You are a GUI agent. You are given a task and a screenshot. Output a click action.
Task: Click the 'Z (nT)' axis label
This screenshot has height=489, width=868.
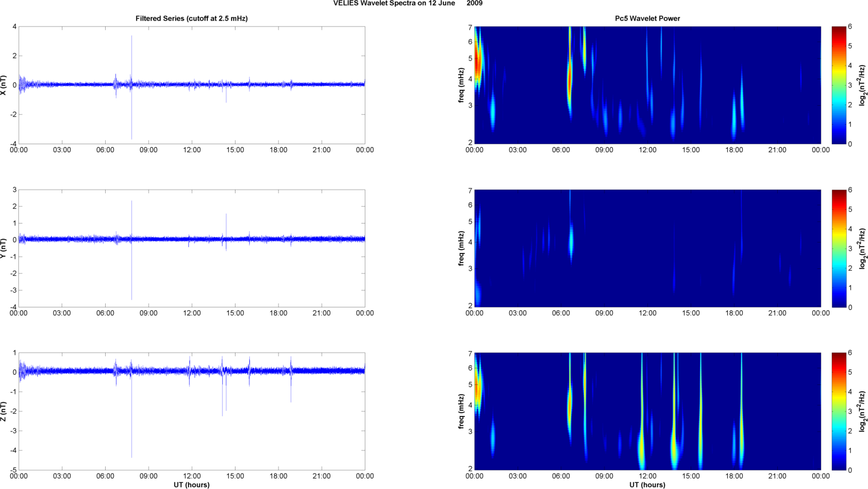(x=5, y=411)
